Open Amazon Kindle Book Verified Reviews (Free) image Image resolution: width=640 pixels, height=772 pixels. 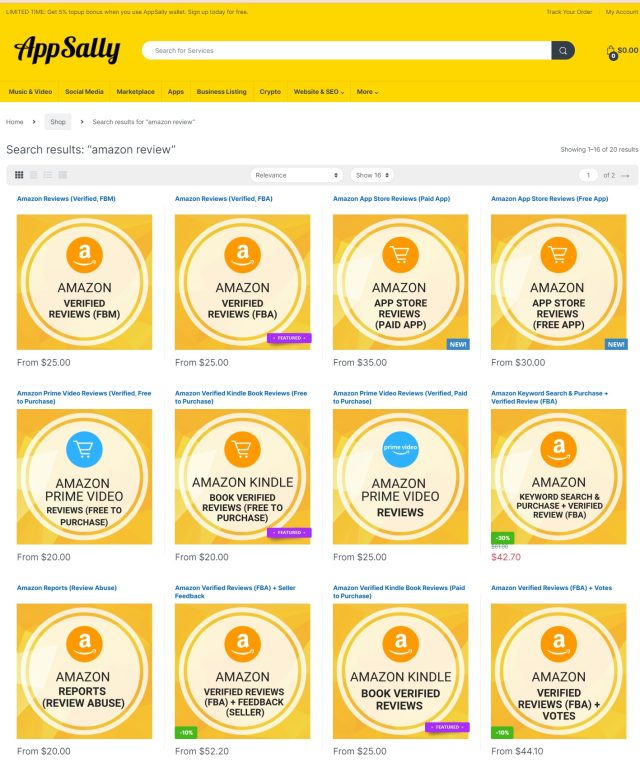tap(242, 476)
